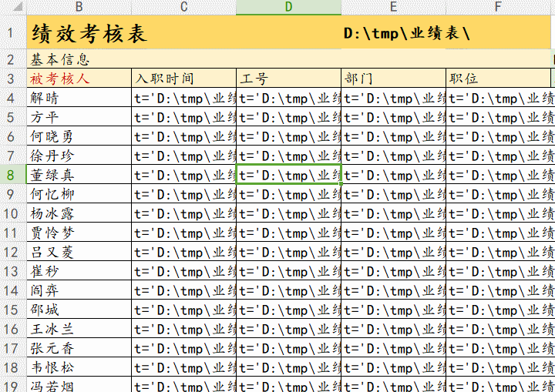Click the 部门 header cell
The image size is (555, 392).
(393, 79)
